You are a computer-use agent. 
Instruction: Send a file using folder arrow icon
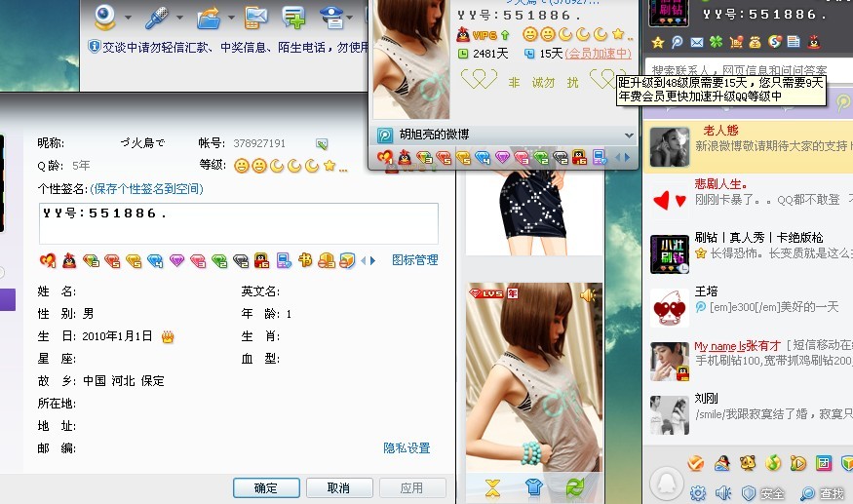coord(209,18)
